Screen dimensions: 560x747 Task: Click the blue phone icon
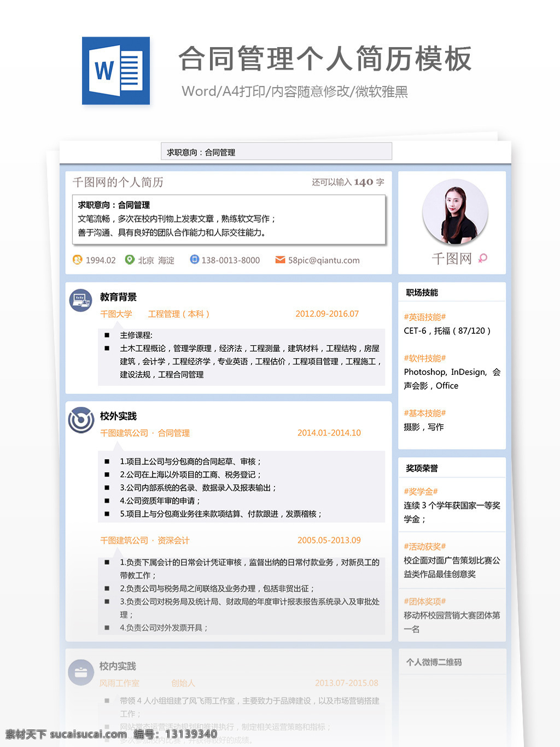(194, 259)
